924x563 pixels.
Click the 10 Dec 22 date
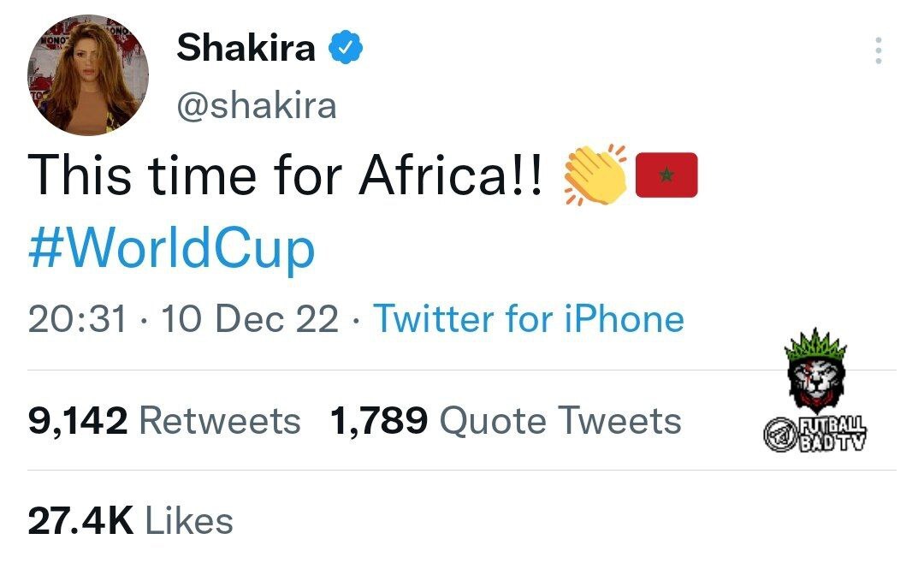point(250,319)
